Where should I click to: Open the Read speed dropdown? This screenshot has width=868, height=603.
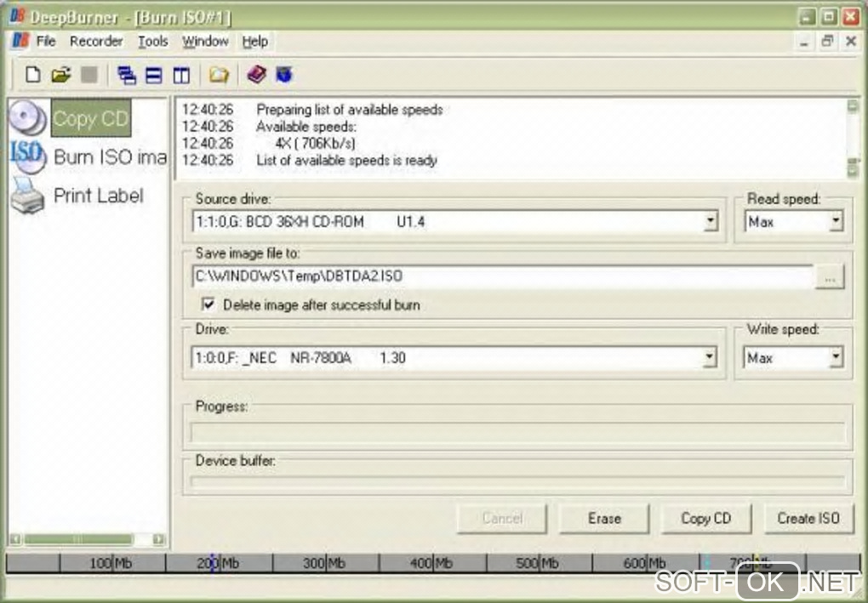coord(836,221)
